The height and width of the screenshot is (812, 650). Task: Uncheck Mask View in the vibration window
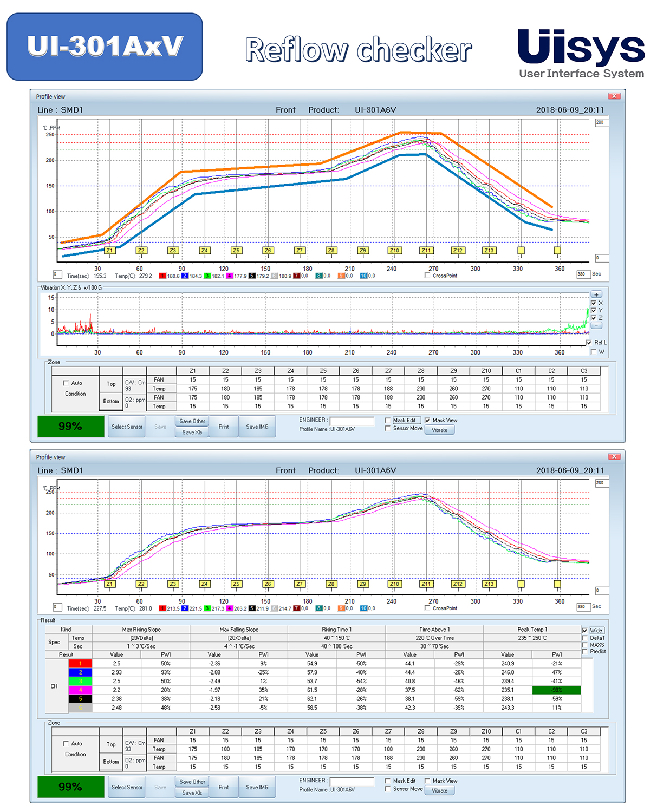(428, 420)
